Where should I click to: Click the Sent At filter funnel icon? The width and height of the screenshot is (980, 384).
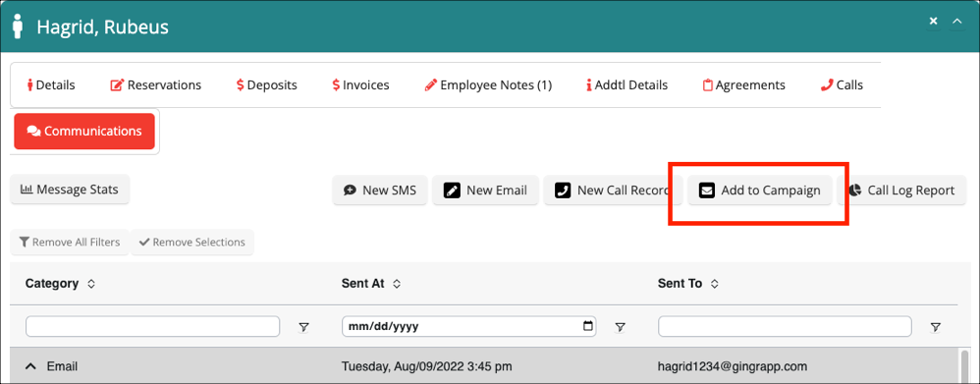tap(620, 326)
